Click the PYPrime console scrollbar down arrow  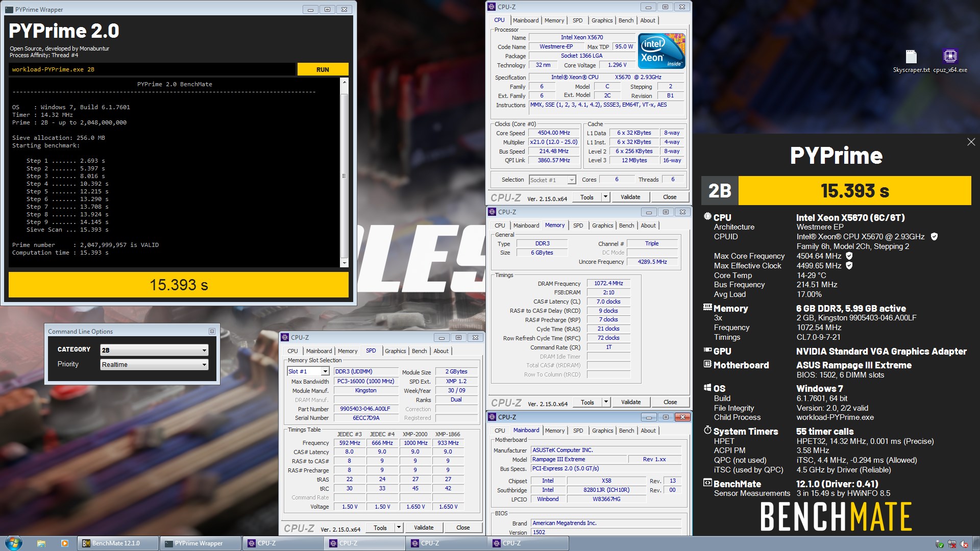345,263
